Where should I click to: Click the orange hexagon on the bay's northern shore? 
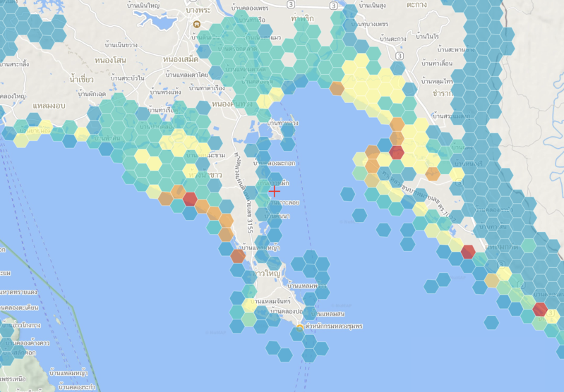[x=337, y=88]
